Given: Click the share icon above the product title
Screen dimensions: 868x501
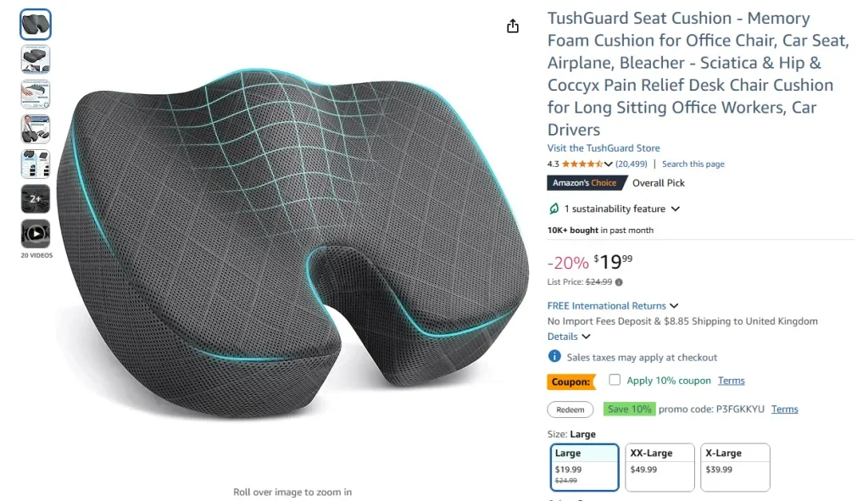Looking at the screenshot, I should [512, 26].
